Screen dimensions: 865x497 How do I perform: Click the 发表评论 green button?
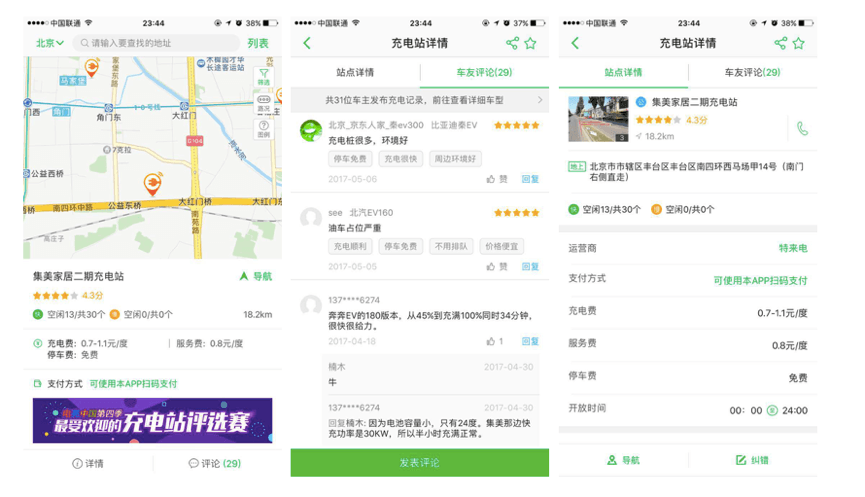pyautogui.click(x=420, y=462)
